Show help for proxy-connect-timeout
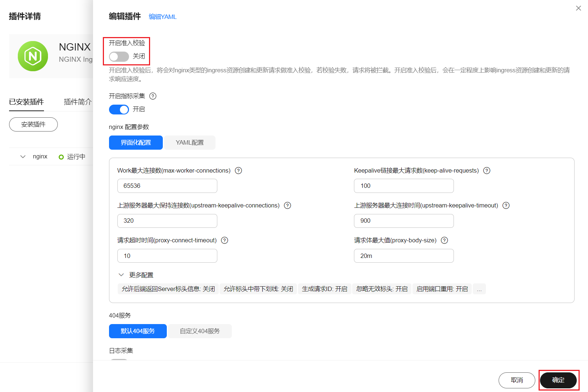588x392 pixels. click(x=225, y=241)
